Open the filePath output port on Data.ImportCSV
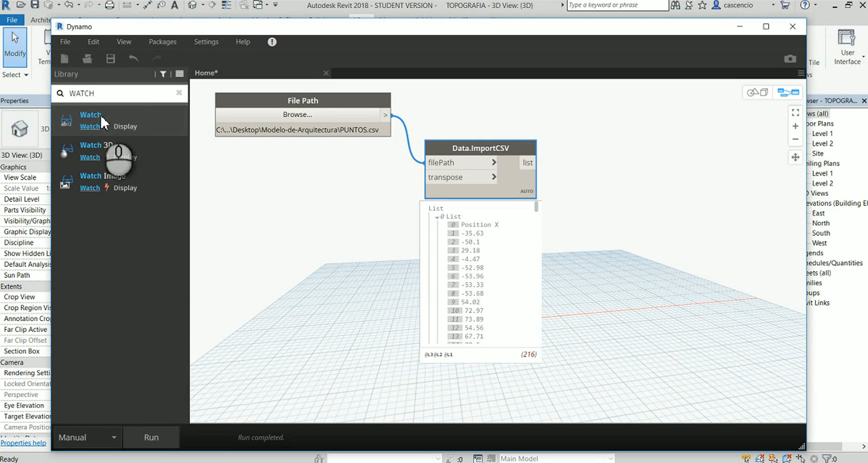Viewport: 868px width, 463px height. click(495, 163)
